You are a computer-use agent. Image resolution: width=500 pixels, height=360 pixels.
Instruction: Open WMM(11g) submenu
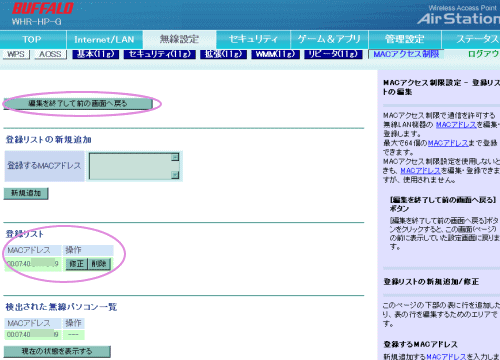click(x=275, y=54)
